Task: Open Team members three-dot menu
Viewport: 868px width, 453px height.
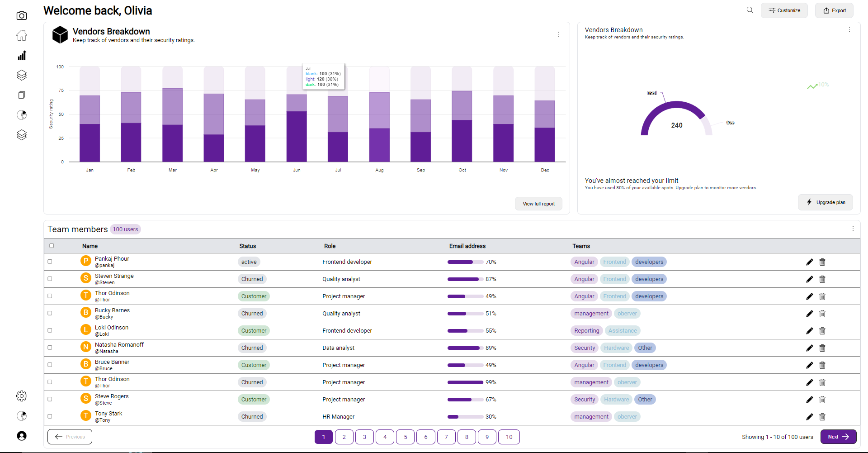Action: point(853,229)
